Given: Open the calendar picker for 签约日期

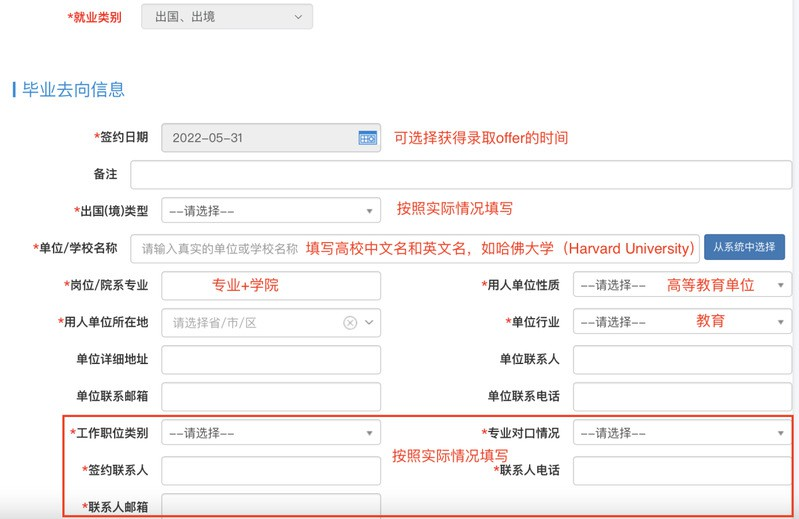Looking at the screenshot, I should pos(367,138).
